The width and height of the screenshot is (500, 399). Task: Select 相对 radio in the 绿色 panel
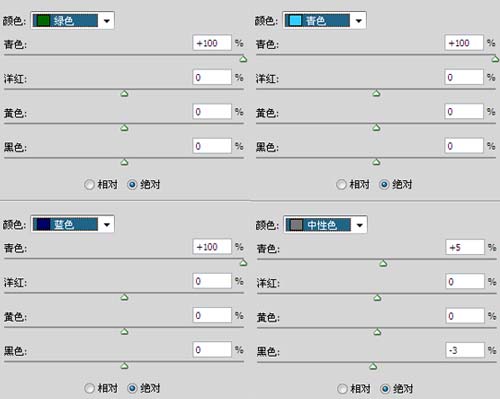point(89,184)
